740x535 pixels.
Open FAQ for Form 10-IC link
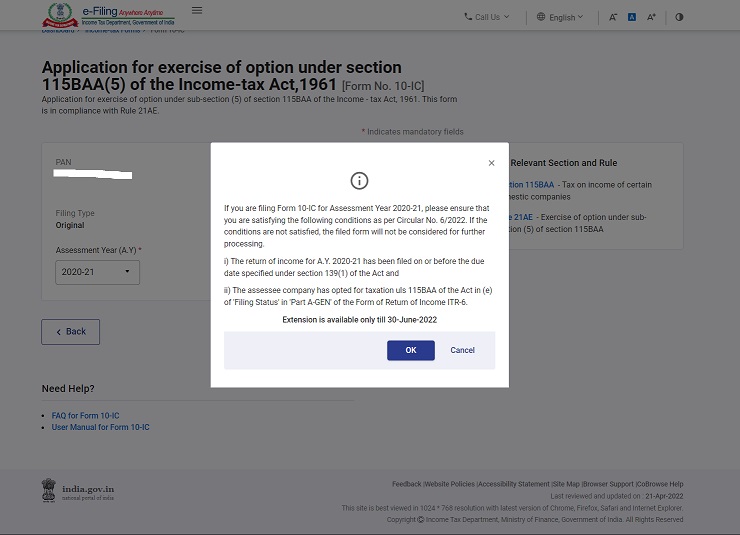tap(85, 416)
